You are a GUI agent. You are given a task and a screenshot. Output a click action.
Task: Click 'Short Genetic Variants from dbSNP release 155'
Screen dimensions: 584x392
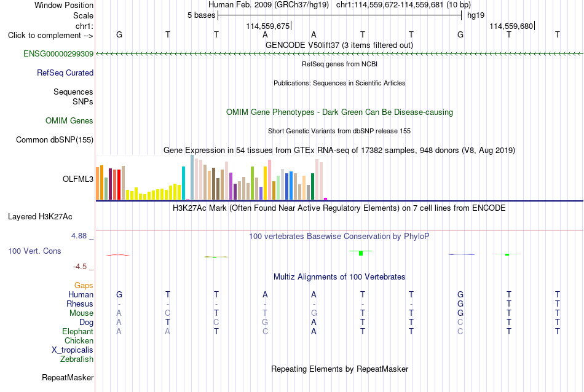click(339, 131)
